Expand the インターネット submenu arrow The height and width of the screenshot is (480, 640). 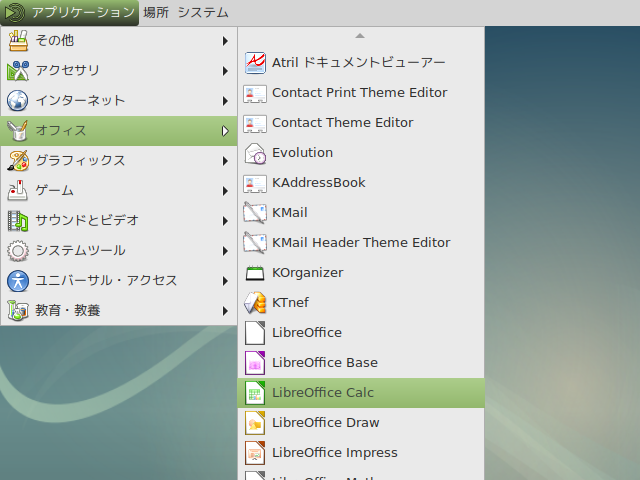point(225,101)
